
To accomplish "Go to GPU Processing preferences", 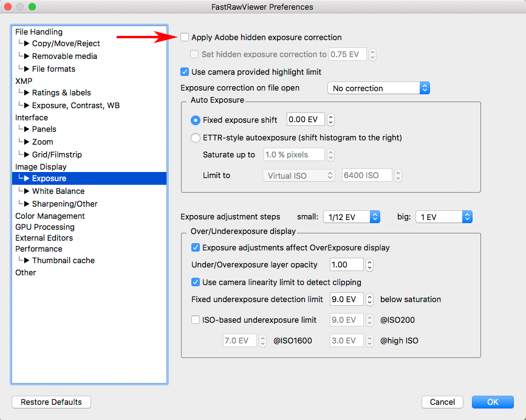I will tap(41, 227).
